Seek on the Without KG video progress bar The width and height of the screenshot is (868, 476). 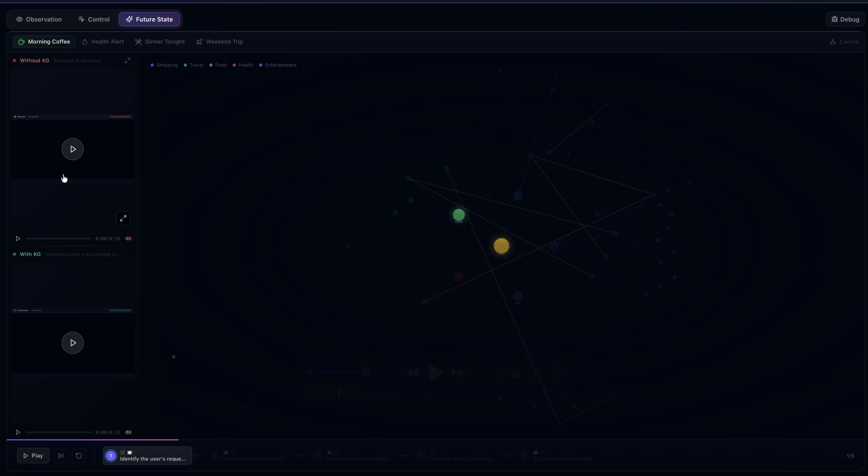(x=59, y=239)
